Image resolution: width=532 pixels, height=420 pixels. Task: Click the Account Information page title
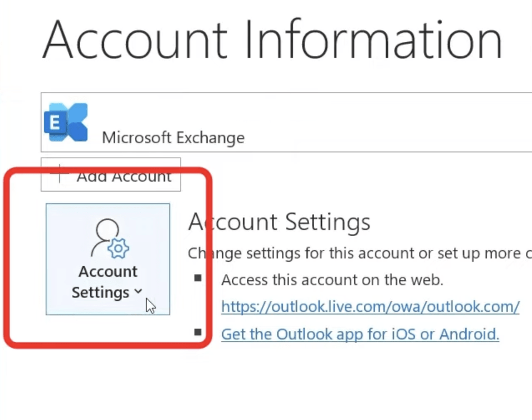(x=272, y=40)
